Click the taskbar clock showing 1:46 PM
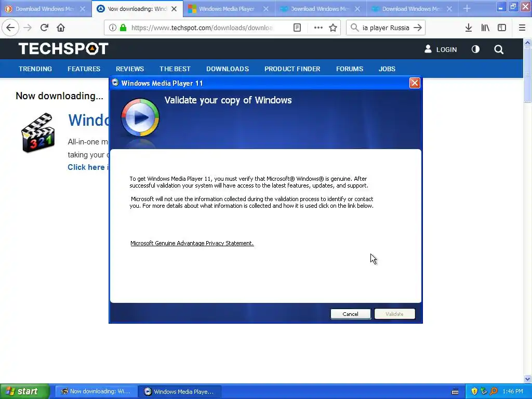The height and width of the screenshot is (399, 532). [x=513, y=391]
